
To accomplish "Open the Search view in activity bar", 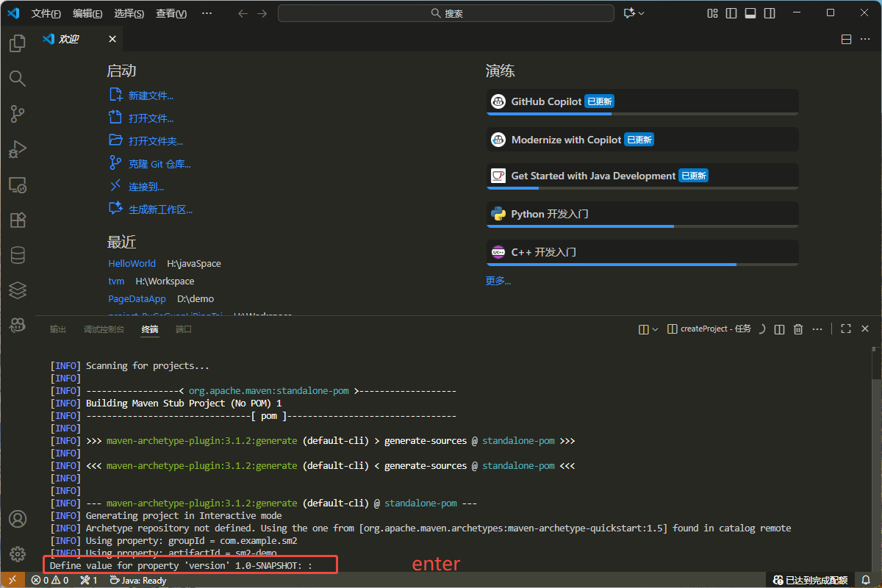I will [x=17, y=79].
